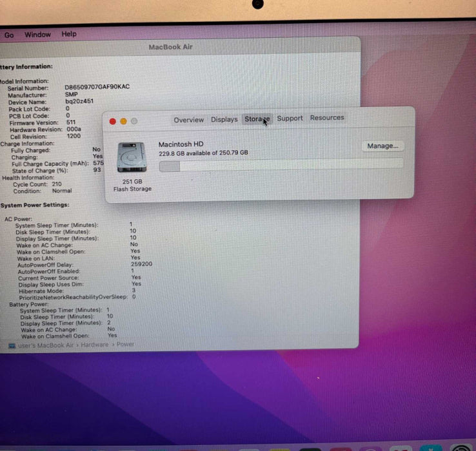This screenshot has height=451, width=476.
Task: Open the Help menu
Action: click(69, 34)
